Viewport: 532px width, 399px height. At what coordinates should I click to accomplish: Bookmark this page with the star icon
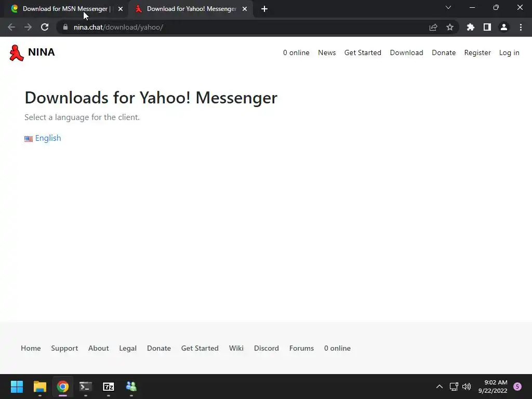(450, 27)
